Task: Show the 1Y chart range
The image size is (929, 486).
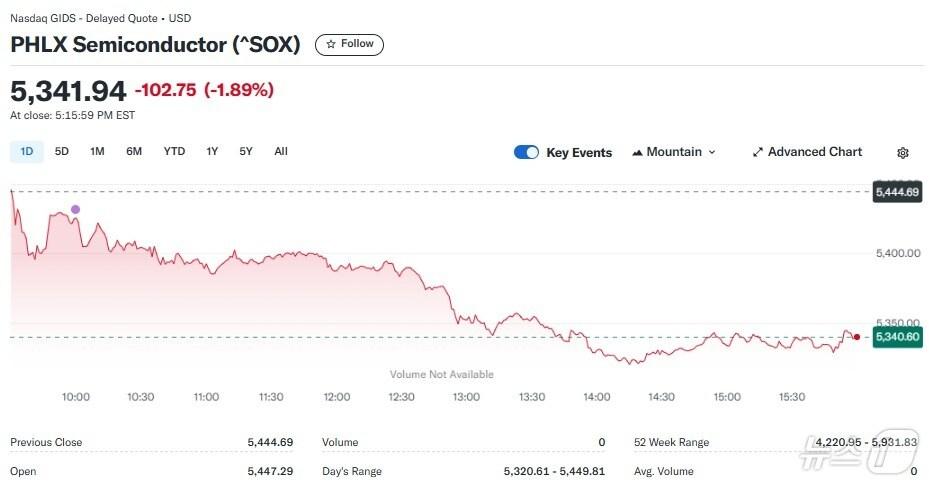Action: 212,152
